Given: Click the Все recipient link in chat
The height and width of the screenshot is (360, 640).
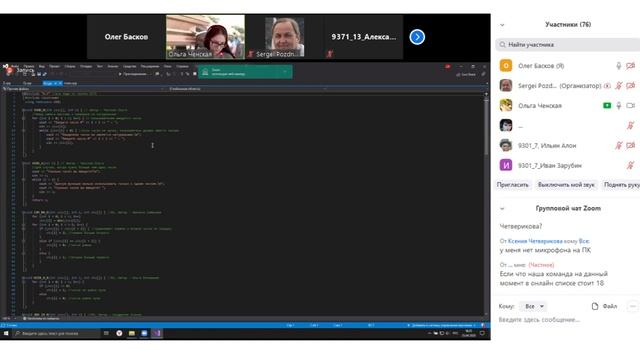Looking at the screenshot, I should point(584,241).
